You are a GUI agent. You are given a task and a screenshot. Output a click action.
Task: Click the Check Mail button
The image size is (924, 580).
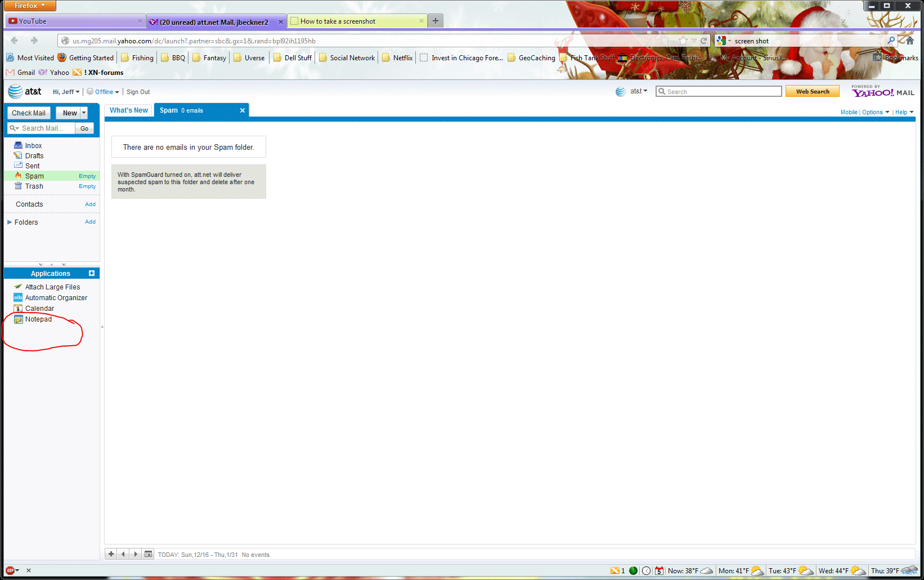click(x=29, y=113)
